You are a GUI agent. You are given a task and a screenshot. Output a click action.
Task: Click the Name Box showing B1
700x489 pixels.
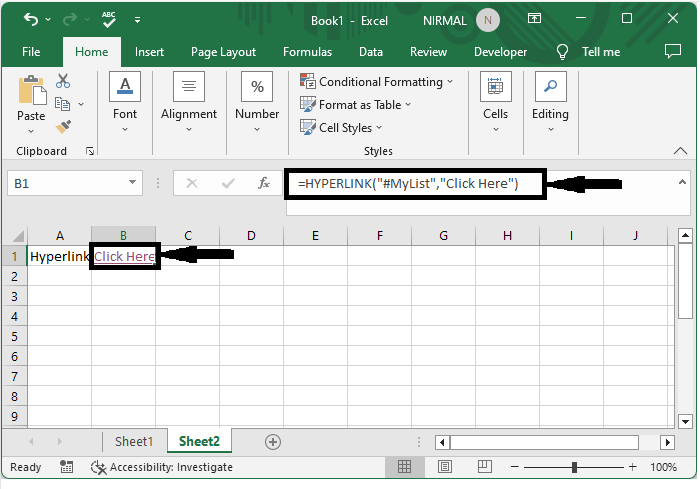[x=67, y=183]
